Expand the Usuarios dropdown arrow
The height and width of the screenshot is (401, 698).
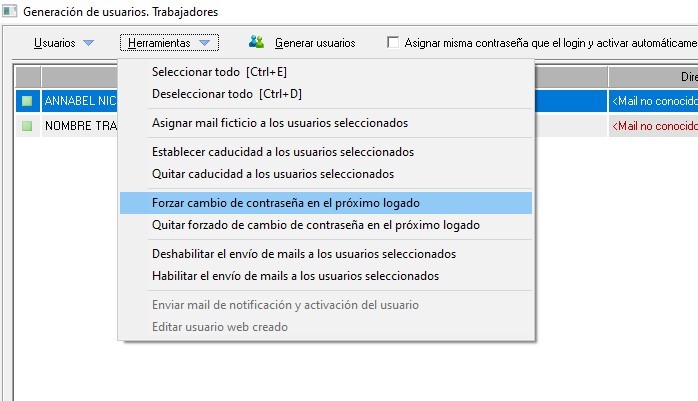point(88,43)
